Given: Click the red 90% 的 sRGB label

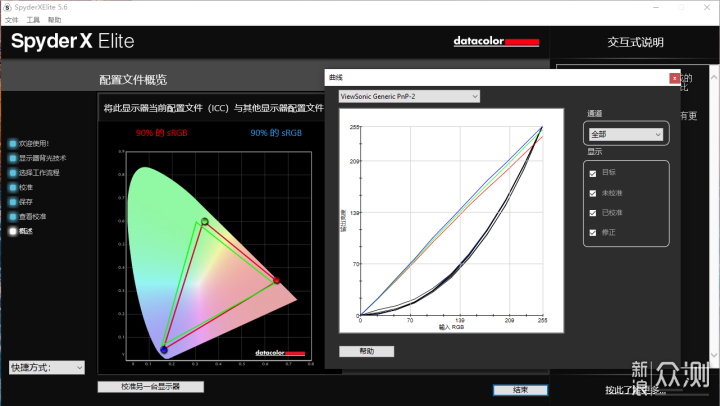Looking at the screenshot, I should (x=162, y=133).
